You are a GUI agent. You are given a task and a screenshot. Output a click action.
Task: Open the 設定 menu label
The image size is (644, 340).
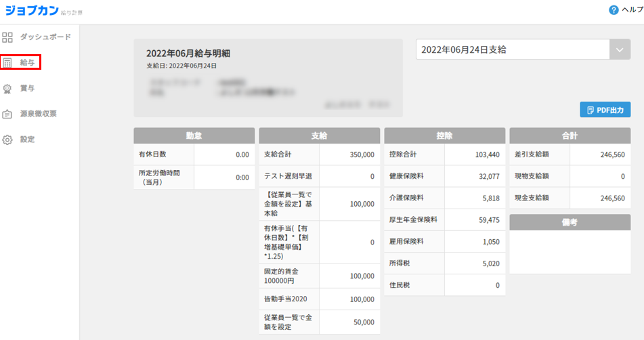pyautogui.click(x=28, y=140)
